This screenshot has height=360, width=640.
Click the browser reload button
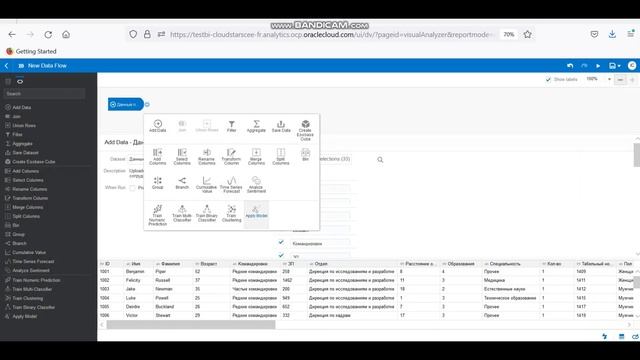tap(48, 35)
